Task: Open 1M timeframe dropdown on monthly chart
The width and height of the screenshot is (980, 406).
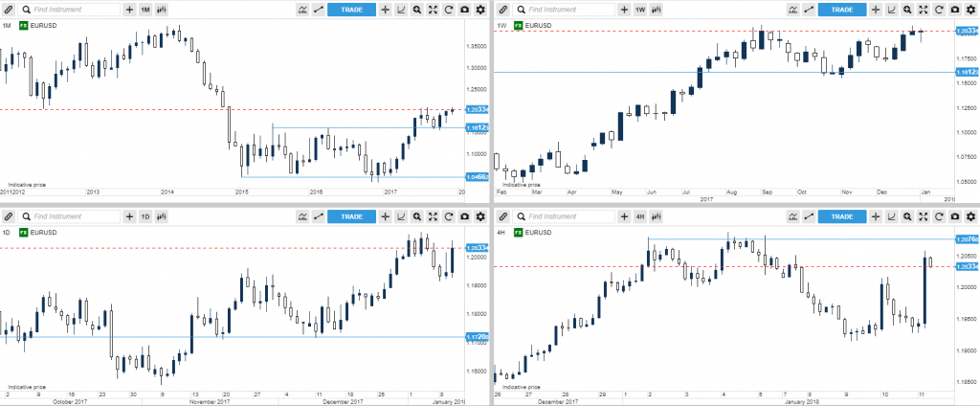Action: point(145,10)
